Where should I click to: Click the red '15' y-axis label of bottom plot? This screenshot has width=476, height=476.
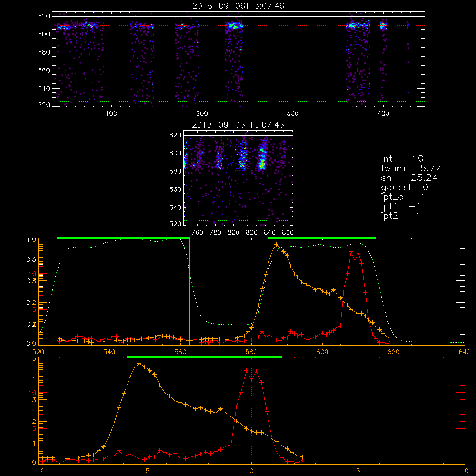pyautogui.click(x=32, y=359)
